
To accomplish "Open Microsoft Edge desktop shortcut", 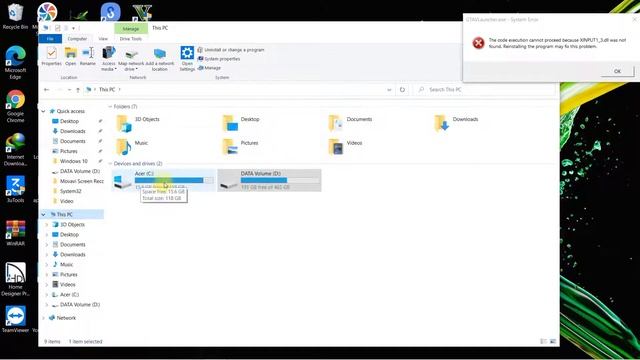I will pyautogui.click(x=15, y=62).
